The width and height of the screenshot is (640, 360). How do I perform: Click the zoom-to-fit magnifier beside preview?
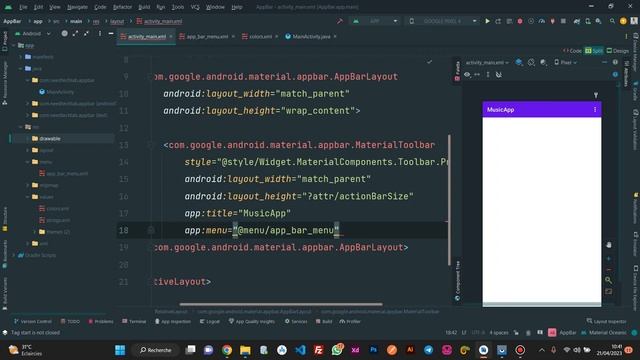(609, 280)
